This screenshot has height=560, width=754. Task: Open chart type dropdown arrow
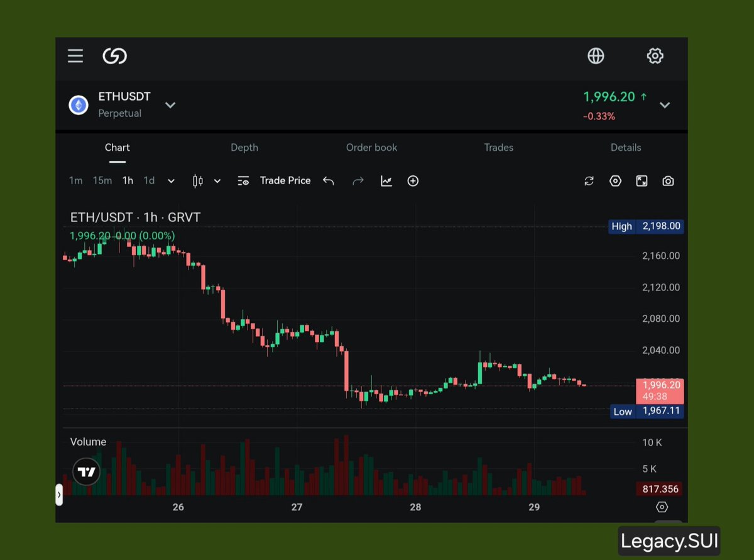click(217, 181)
